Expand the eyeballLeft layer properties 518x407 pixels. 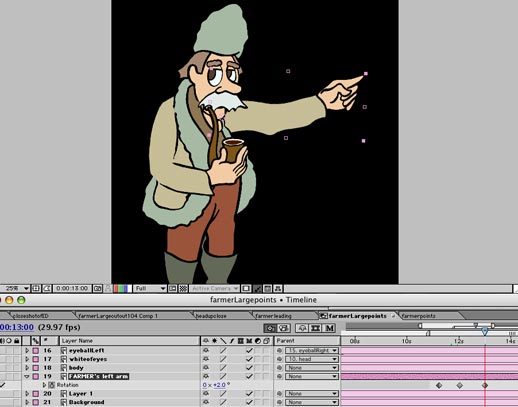click(x=27, y=350)
